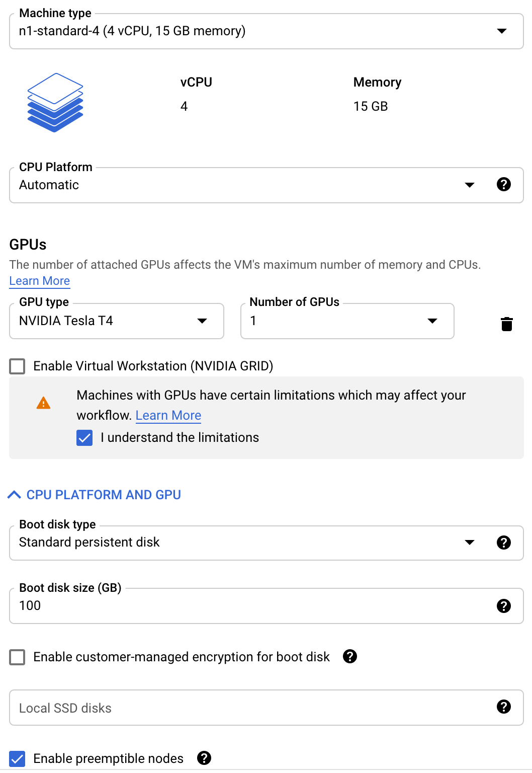Click help icon for Local SSD disks
Screen dimensions: 532x773
point(503,707)
